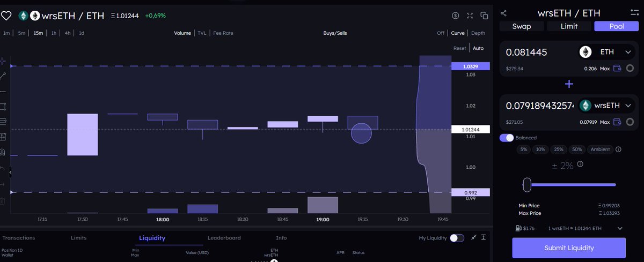Open the Leaderboard tab
The width and height of the screenshot is (644, 262).
[224, 238]
